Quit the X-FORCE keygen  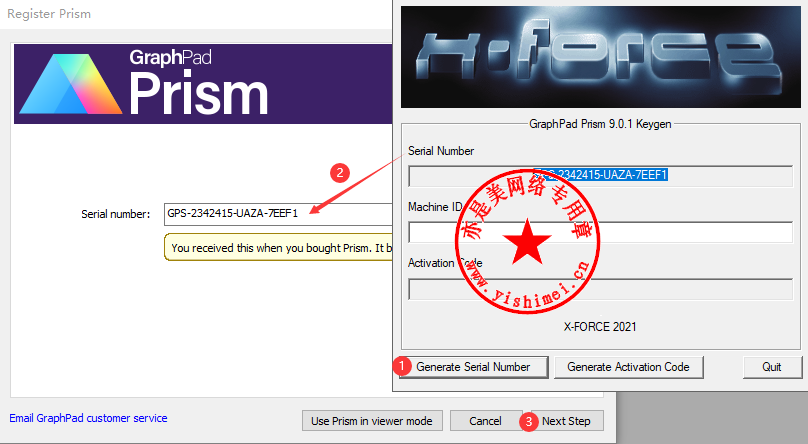point(772,367)
